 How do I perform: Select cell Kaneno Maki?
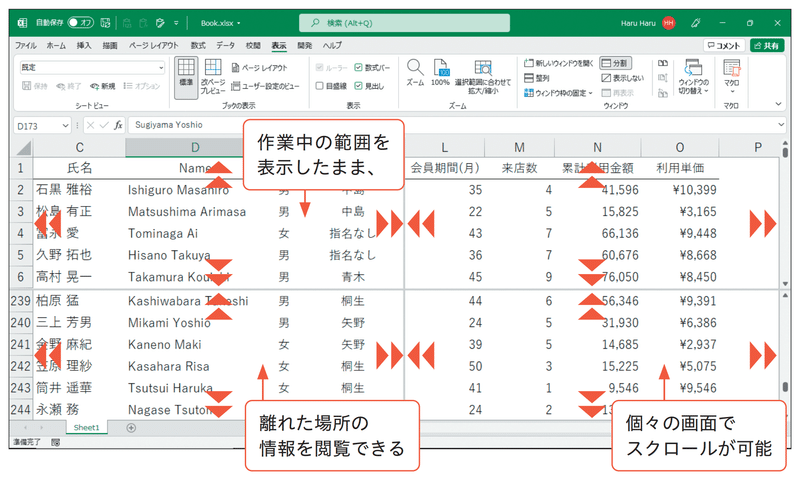(165, 345)
